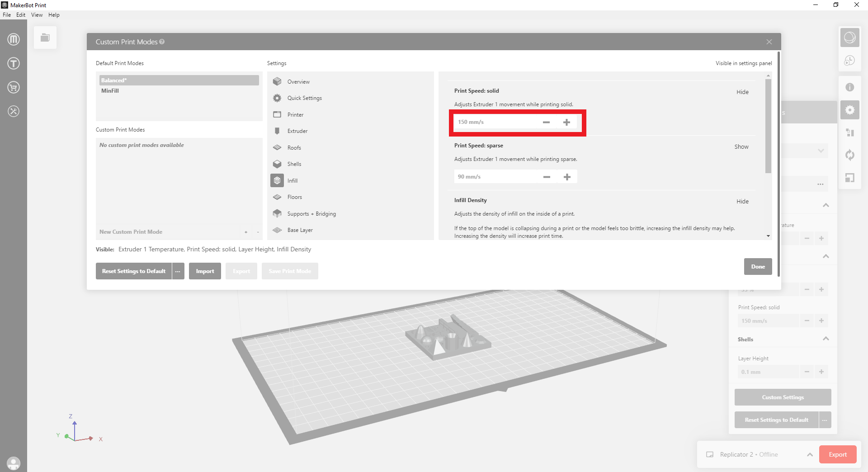Click Reset Settings to Default in side panel

pos(777,420)
